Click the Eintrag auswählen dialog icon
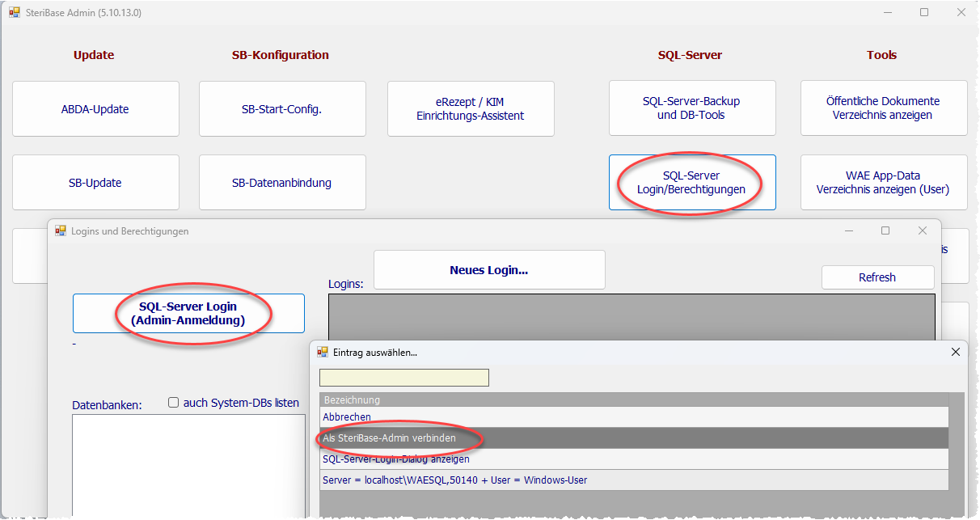Viewport: 980px width, 520px height. coord(323,352)
